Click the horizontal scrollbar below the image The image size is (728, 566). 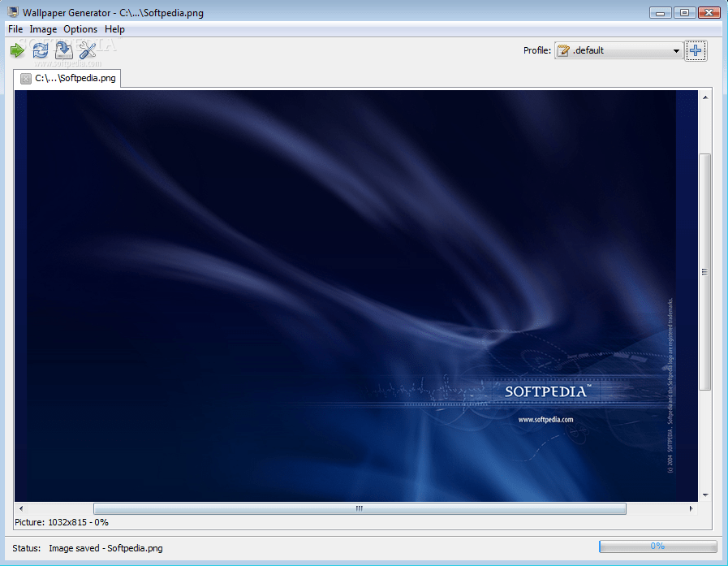pyautogui.click(x=358, y=508)
